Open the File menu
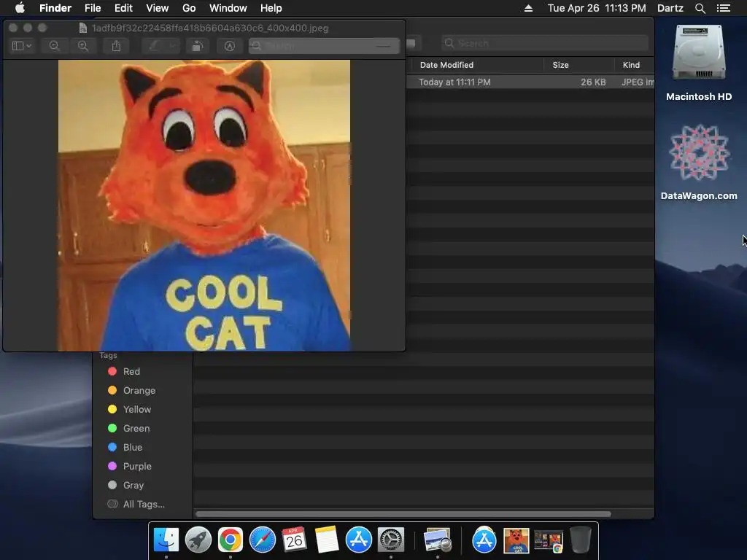The image size is (747, 560). [x=93, y=8]
